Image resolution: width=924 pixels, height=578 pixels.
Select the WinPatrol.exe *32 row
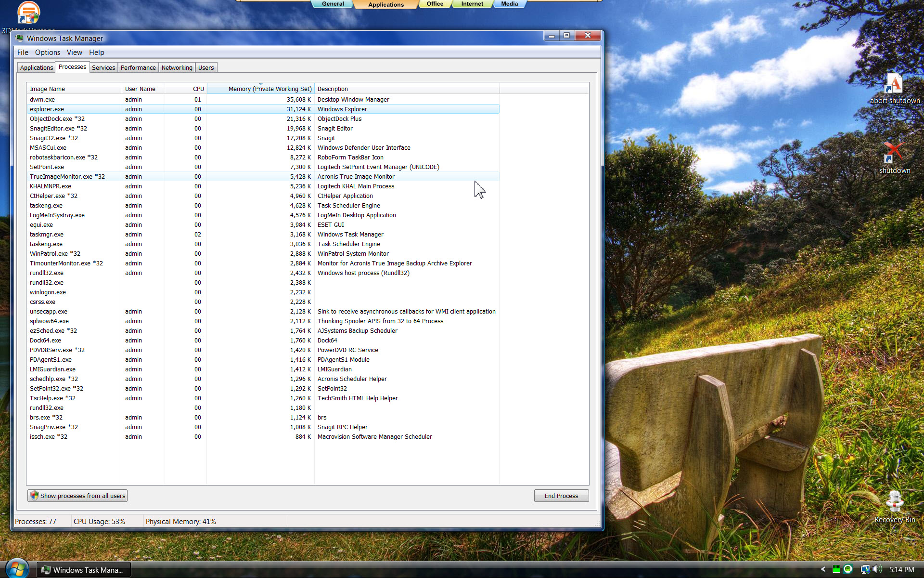point(263,254)
